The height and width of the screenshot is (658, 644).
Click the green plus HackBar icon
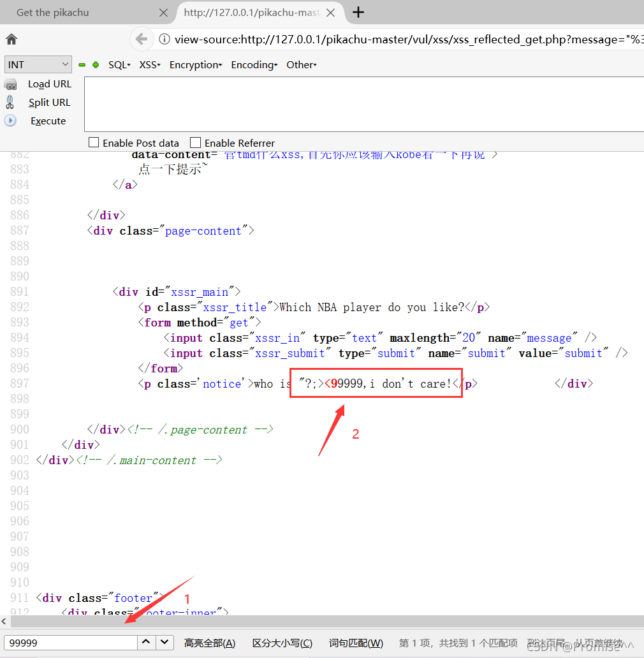pyautogui.click(x=96, y=64)
